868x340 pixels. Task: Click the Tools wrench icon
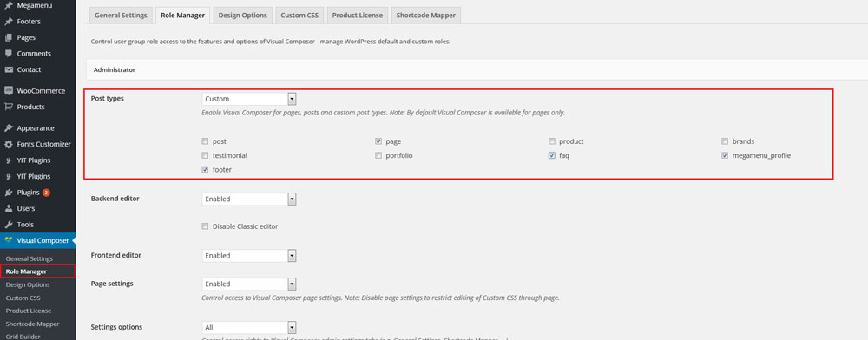pyautogui.click(x=9, y=225)
